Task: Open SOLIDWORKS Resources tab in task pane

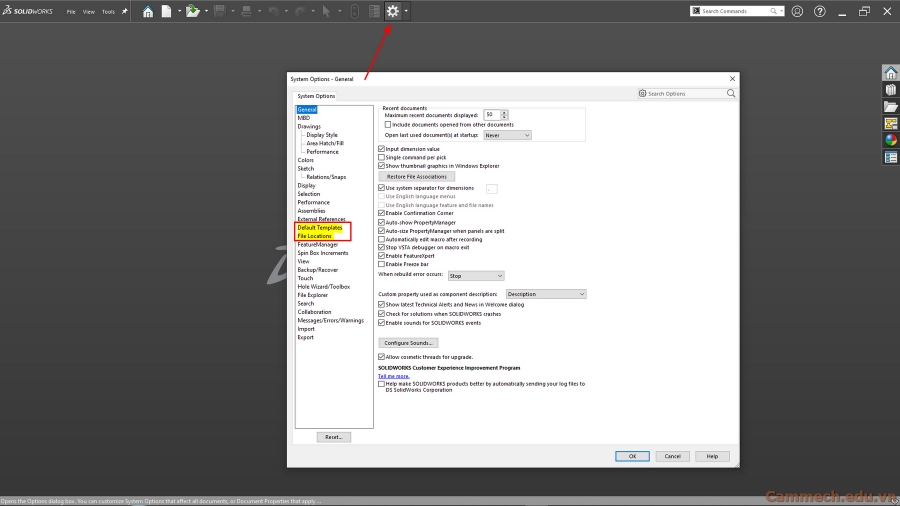Action: click(891, 72)
